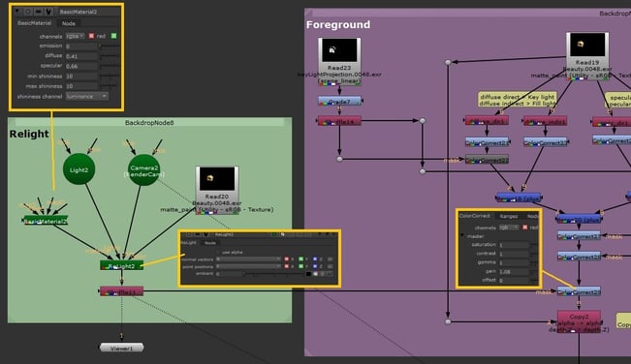Switch to the ColorCorrect tab

[475, 216]
